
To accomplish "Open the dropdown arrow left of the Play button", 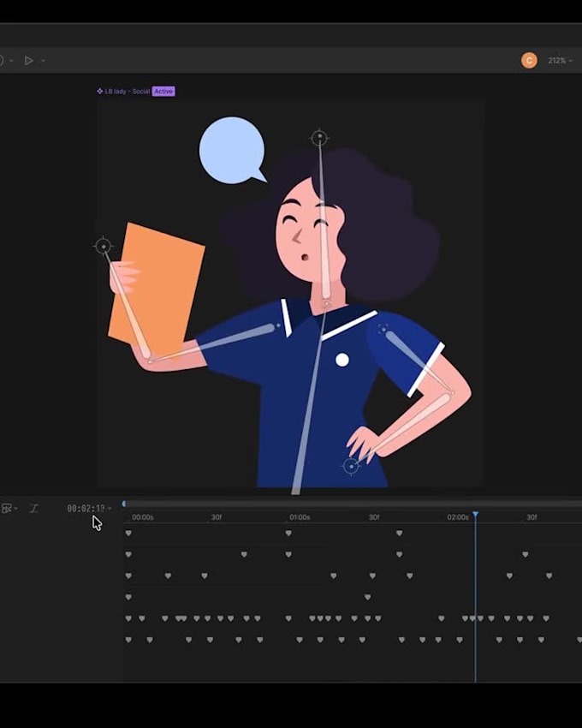I will [x=11, y=61].
